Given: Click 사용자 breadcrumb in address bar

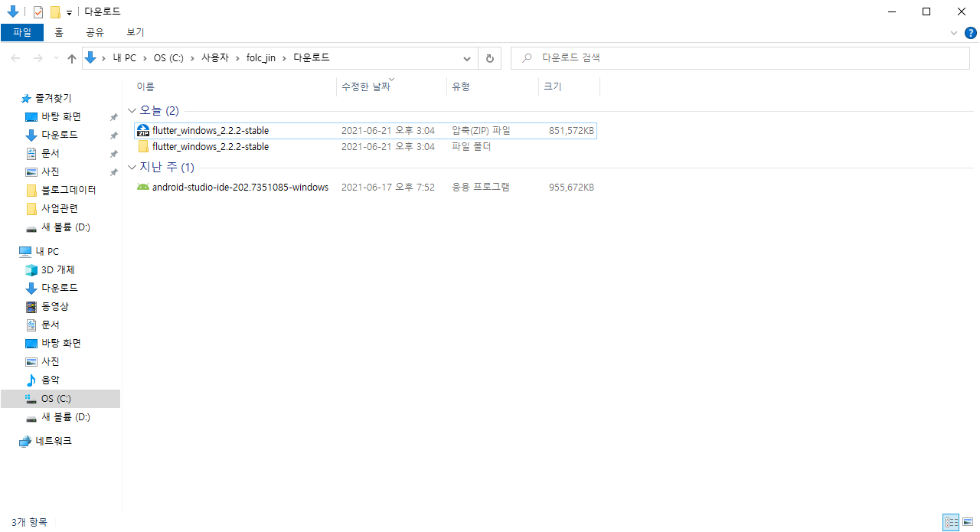Looking at the screenshot, I should (x=214, y=58).
